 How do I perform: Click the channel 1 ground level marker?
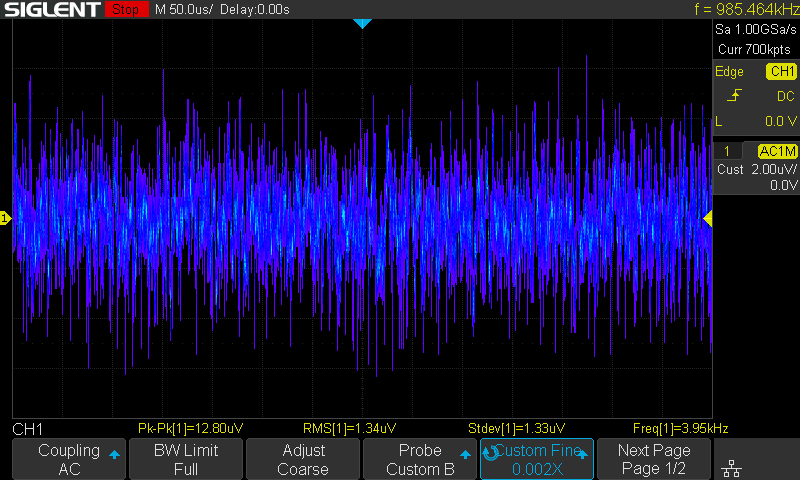(5, 218)
